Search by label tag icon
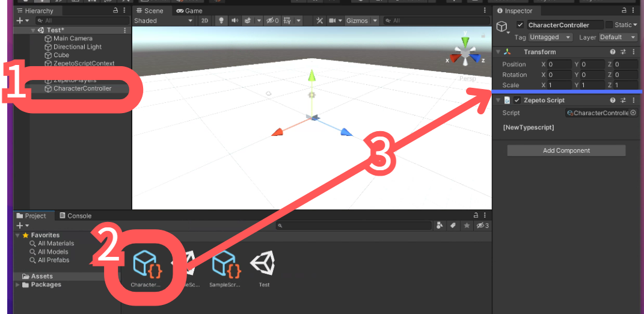Viewport: 644px width, 314px height. tap(453, 225)
